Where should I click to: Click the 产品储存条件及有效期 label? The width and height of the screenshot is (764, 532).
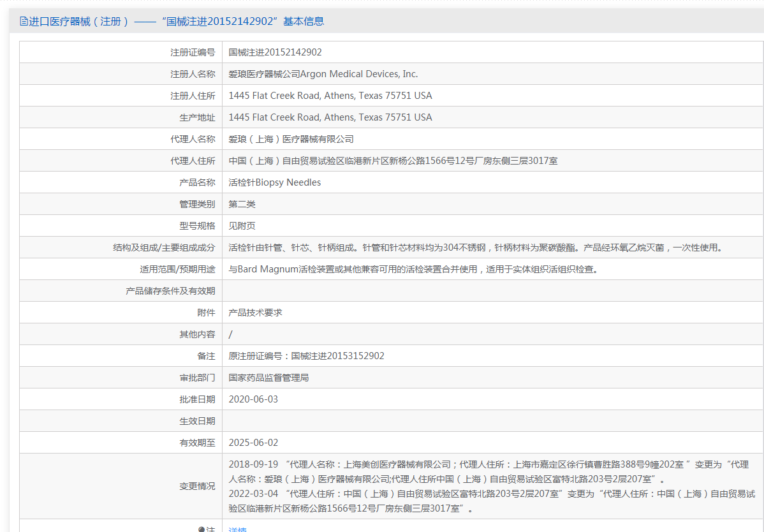(170, 291)
